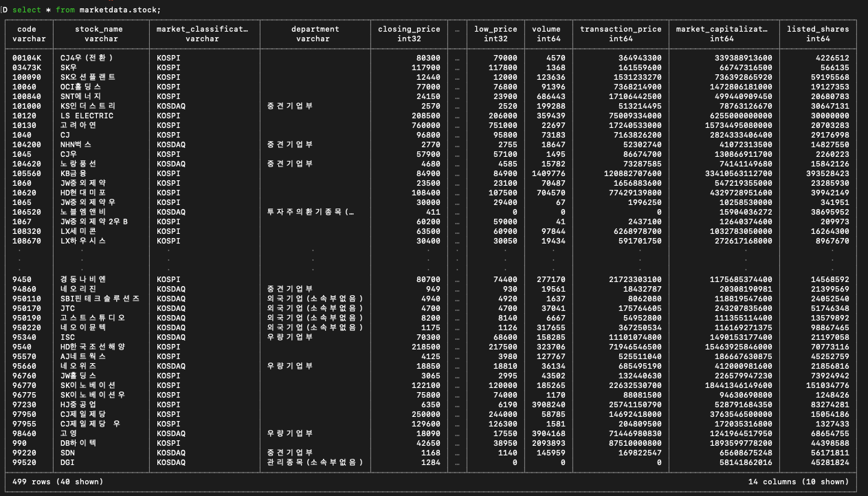868x496 pixels.
Task: Select transaction price '120882707600'
Action: (x=633, y=173)
